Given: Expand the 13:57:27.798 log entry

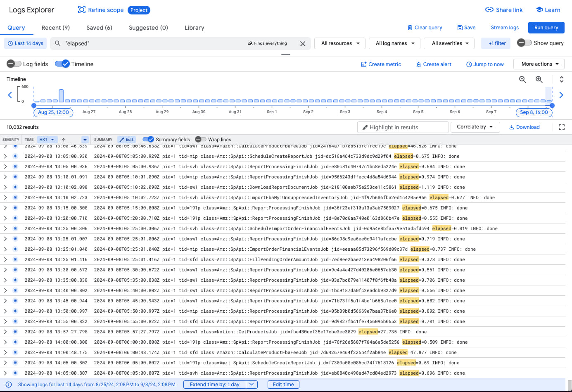Looking at the screenshot, I should [x=5, y=332].
